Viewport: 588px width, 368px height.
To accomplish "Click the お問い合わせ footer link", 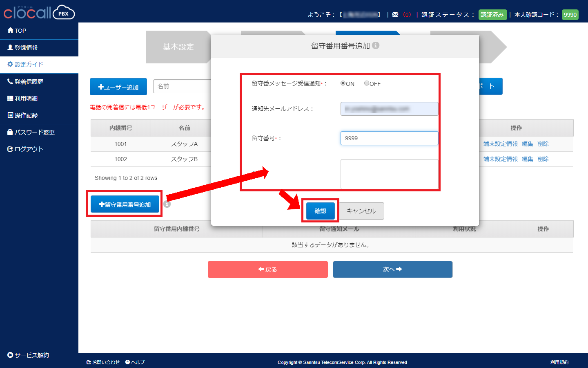I will 103,362.
